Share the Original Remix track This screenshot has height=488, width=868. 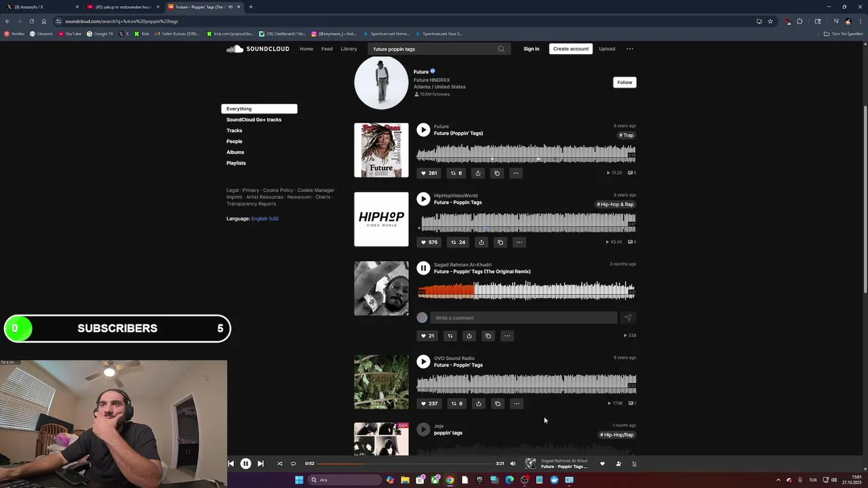(x=469, y=335)
